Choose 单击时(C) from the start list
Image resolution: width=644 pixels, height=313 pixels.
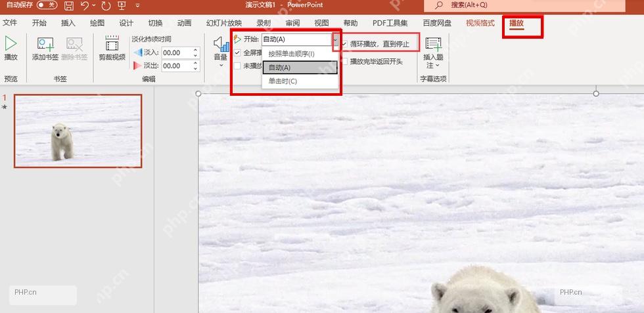pos(300,81)
